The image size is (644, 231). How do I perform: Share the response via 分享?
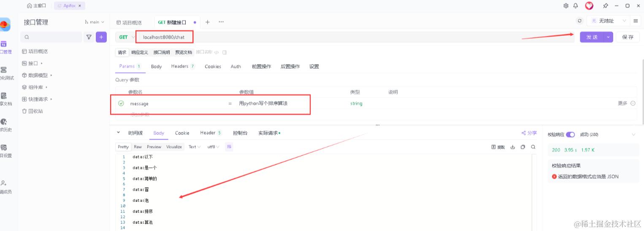click(529, 133)
